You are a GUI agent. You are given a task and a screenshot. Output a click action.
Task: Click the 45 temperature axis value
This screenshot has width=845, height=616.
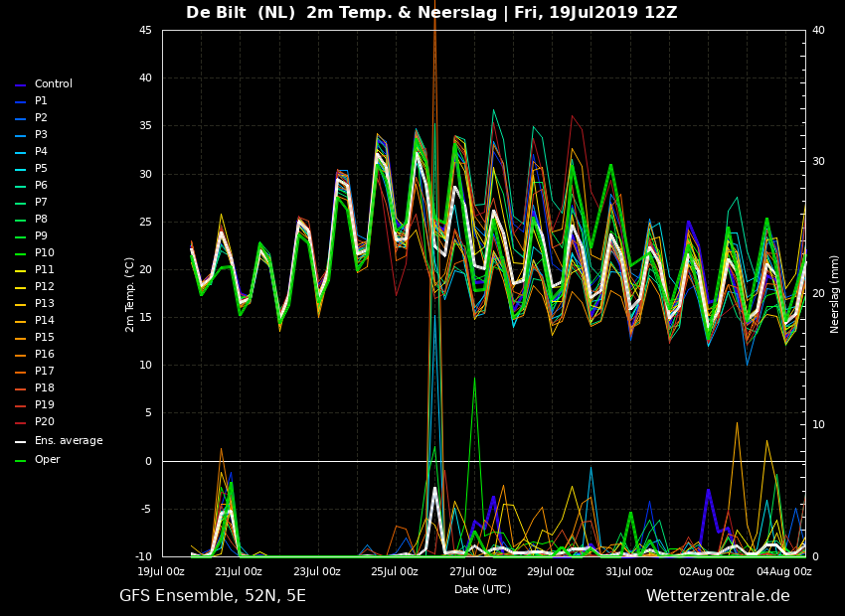(x=145, y=30)
